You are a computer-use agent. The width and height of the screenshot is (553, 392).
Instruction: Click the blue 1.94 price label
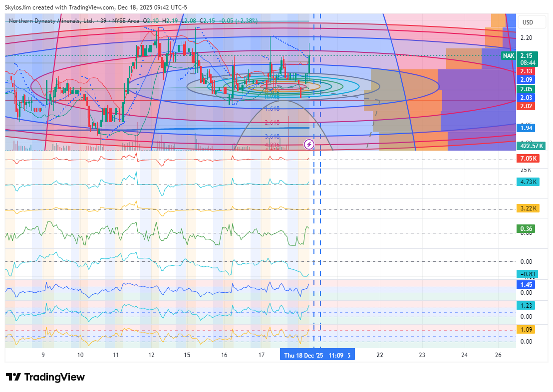526,129
